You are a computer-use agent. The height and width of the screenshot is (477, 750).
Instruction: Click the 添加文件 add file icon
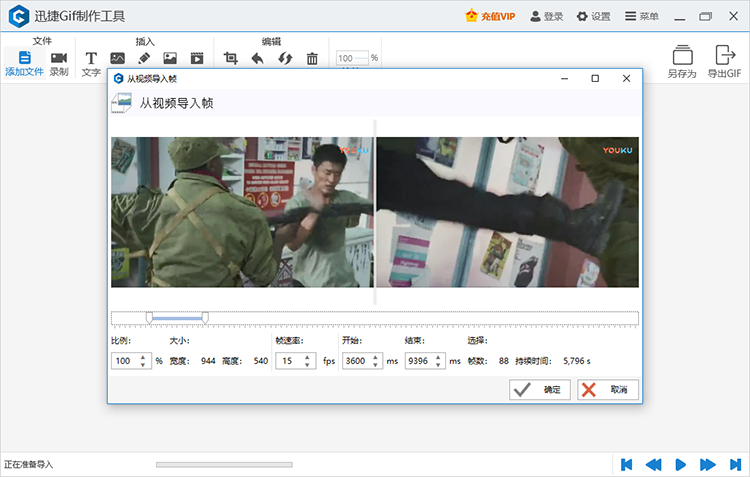[x=24, y=57]
